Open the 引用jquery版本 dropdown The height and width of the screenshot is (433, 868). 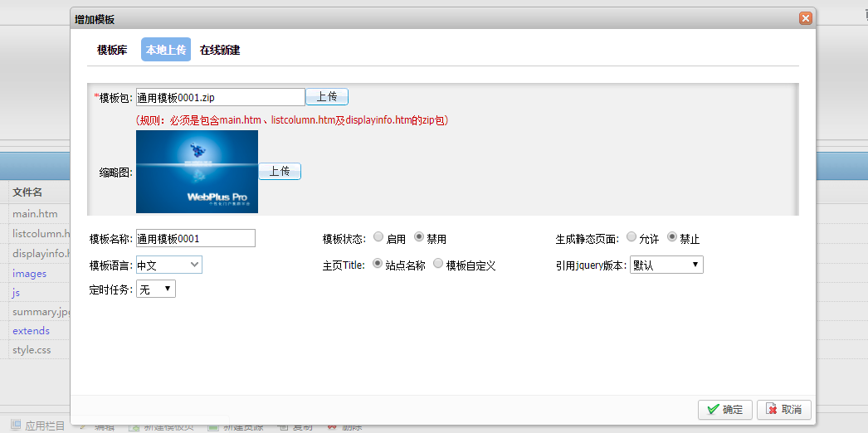click(x=666, y=265)
